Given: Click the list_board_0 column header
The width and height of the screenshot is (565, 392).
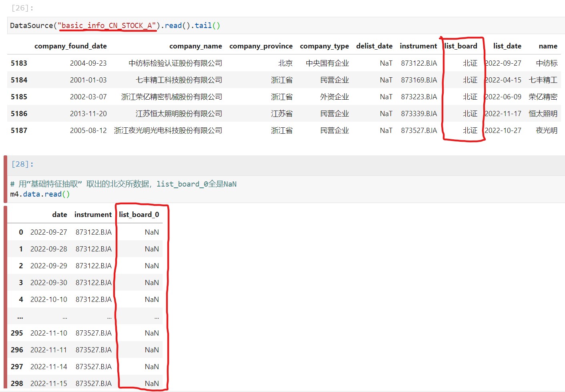Looking at the screenshot, I should click(x=139, y=215).
